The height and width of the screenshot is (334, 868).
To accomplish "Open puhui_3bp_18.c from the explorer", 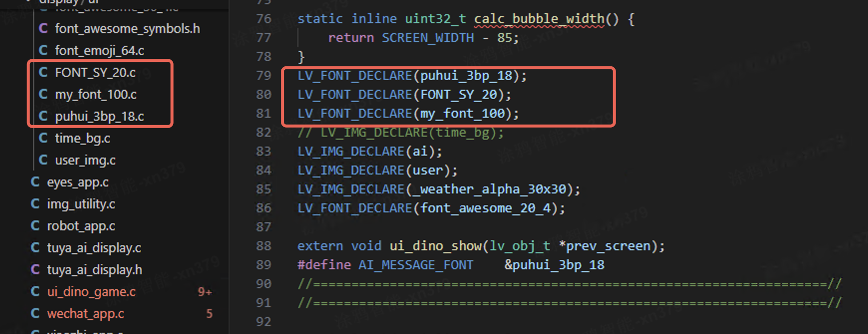I will click(x=99, y=117).
